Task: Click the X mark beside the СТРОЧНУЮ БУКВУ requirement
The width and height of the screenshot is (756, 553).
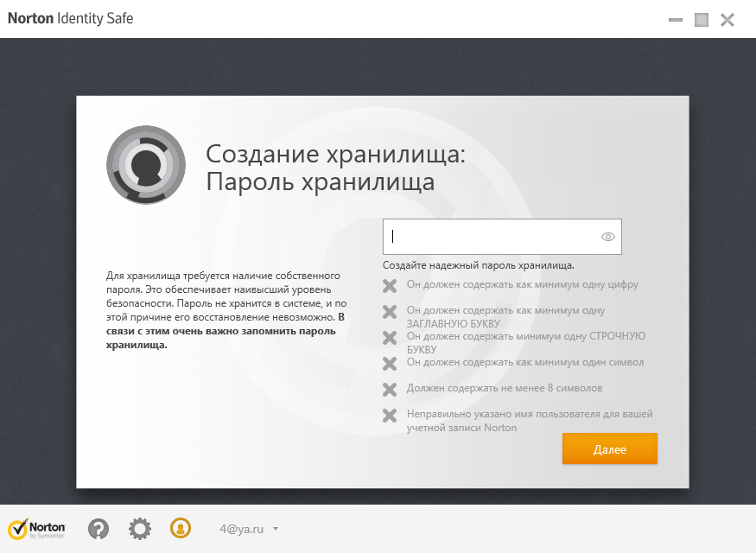Action: (x=390, y=338)
